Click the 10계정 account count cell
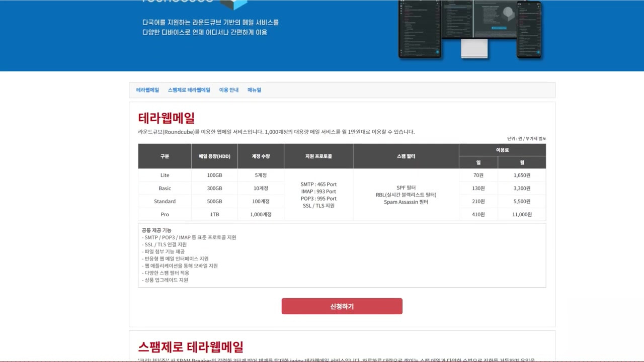 pyautogui.click(x=261, y=188)
